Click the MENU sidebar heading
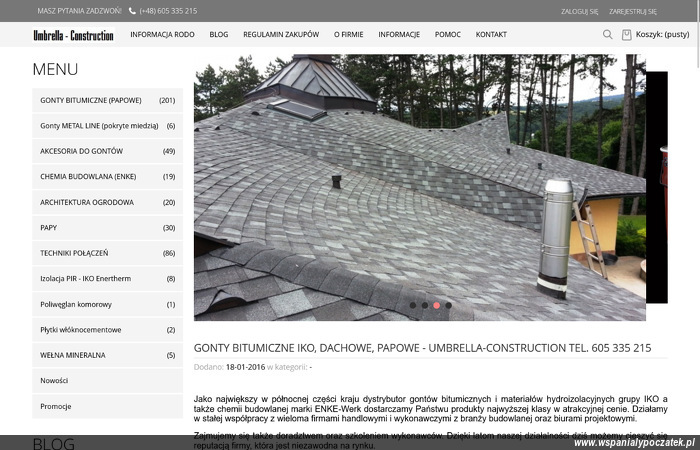This screenshot has height=450, width=700. tap(55, 69)
